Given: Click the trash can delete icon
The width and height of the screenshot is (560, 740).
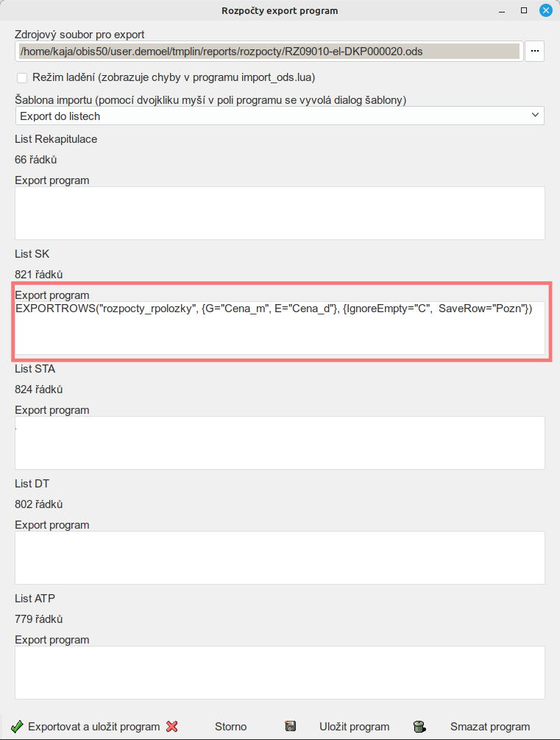Looking at the screenshot, I should pyautogui.click(x=419, y=726).
